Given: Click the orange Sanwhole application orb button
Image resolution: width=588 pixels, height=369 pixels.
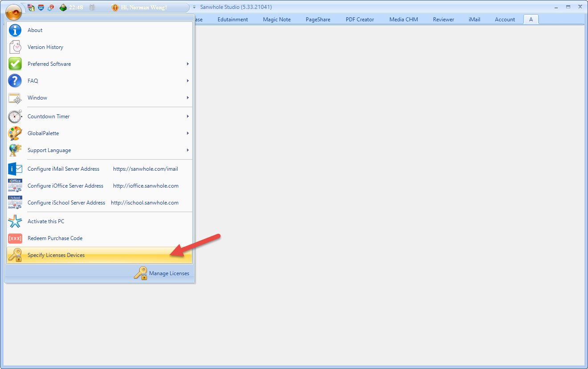Looking at the screenshot, I should coord(14,12).
